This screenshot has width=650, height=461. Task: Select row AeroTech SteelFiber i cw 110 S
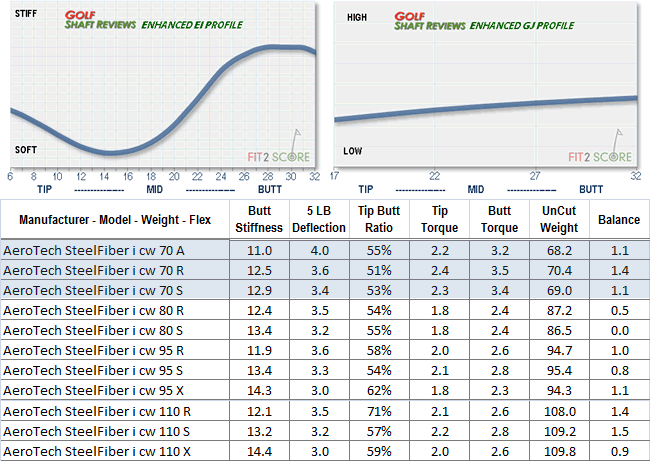point(325,431)
